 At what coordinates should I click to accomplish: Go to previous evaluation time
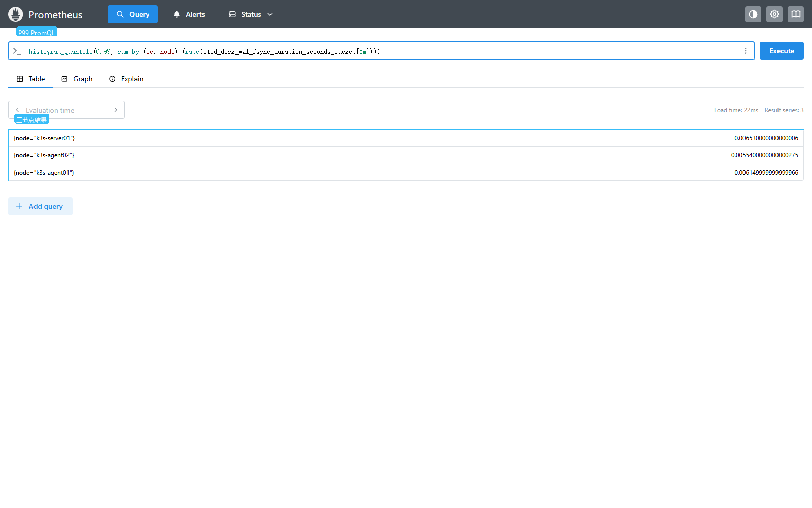tap(17, 110)
